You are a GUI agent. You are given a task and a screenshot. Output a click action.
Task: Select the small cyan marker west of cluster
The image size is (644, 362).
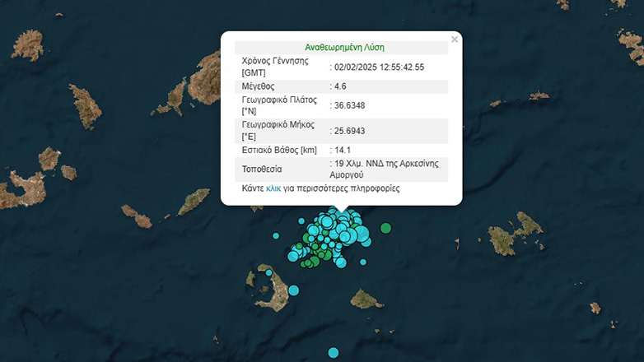click(276, 237)
